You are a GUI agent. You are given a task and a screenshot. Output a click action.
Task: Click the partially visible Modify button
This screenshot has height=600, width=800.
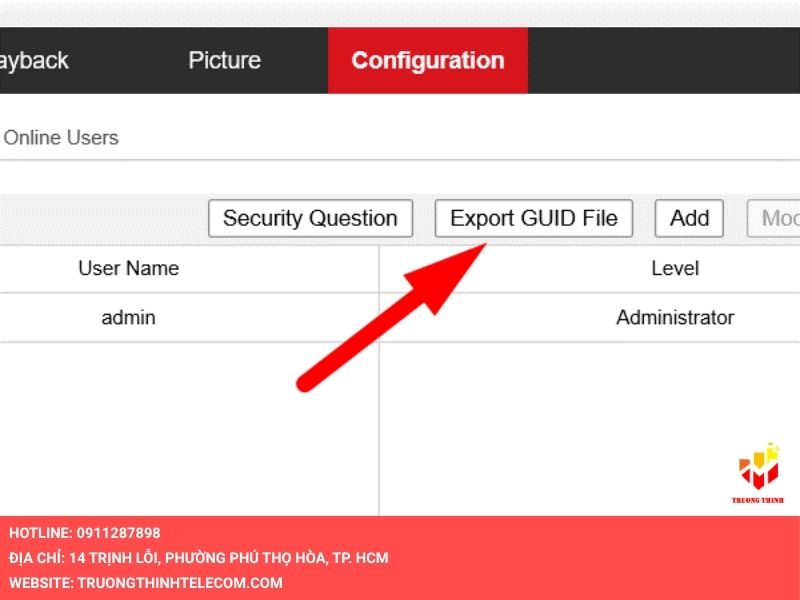(774, 218)
